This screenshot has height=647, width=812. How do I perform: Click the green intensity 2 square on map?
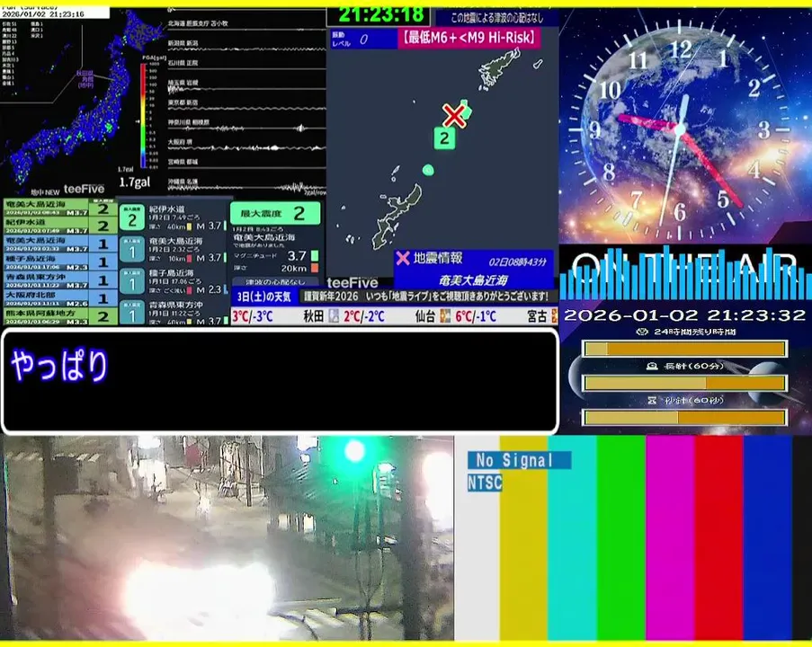tap(444, 138)
